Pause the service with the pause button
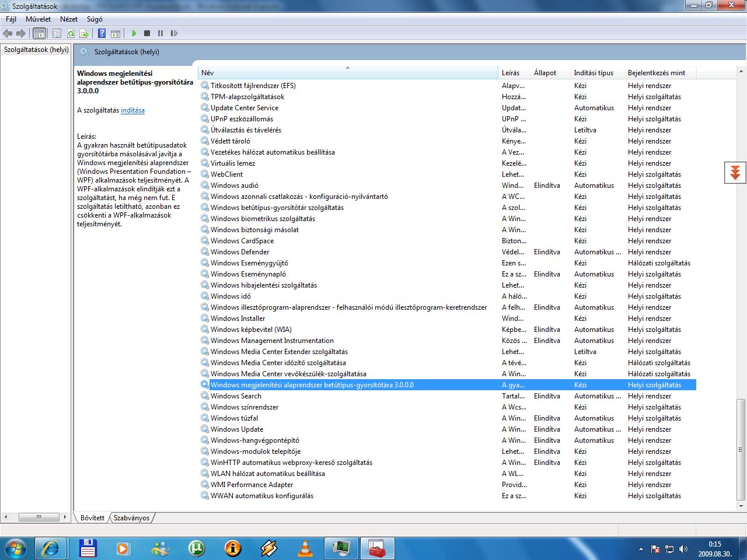The height and width of the screenshot is (560, 747). point(160,33)
